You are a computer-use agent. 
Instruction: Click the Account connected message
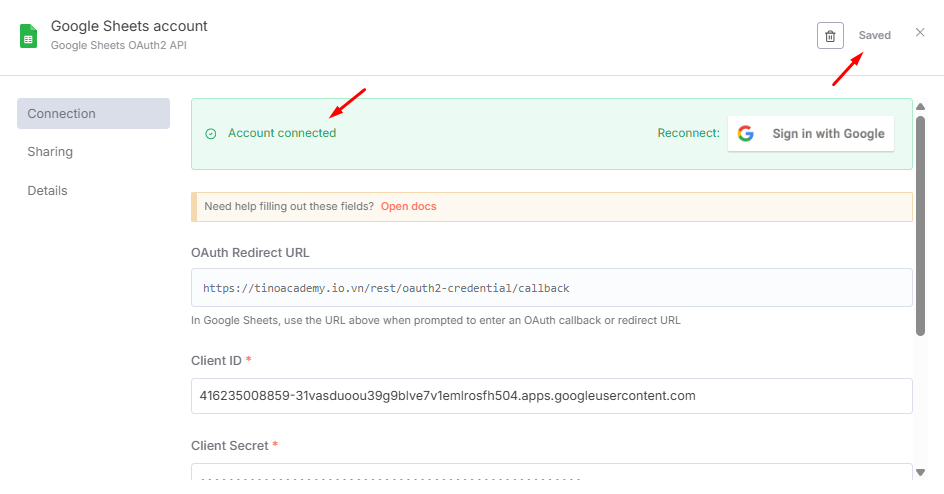282,133
